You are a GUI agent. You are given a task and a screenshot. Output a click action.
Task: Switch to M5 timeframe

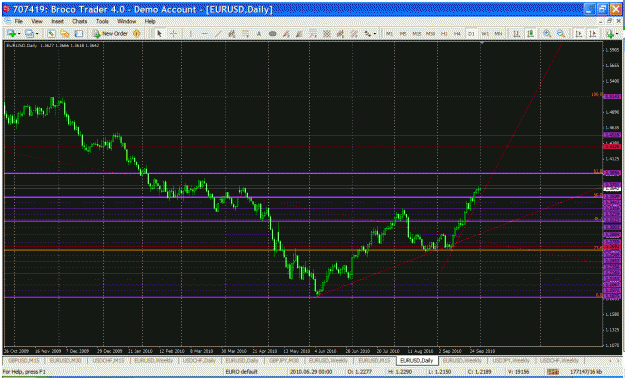pyautogui.click(x=403, y=34)
